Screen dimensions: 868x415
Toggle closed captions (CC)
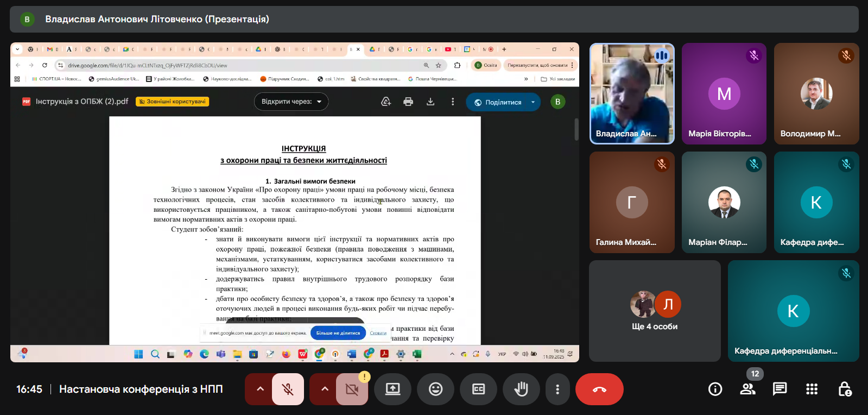(x=478, y=389)
